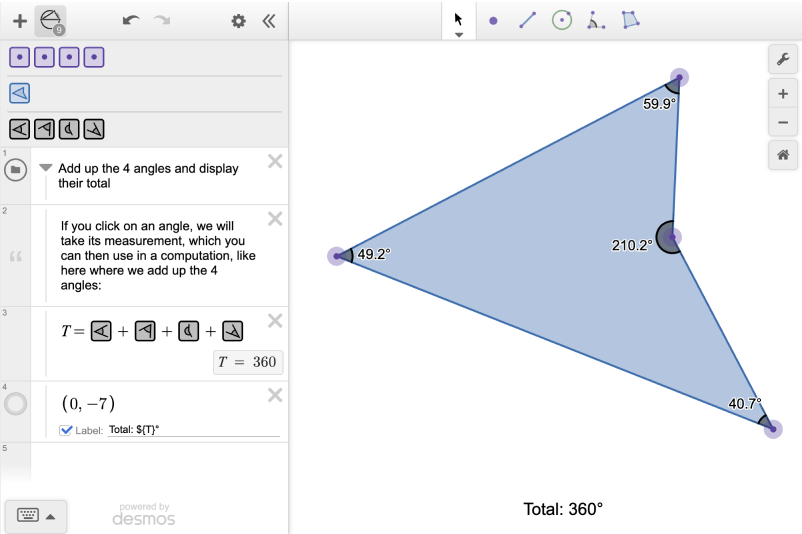Expand the keyboard panel arrow
This screenshot has height=534, width=802.
[x=50, y=516]
